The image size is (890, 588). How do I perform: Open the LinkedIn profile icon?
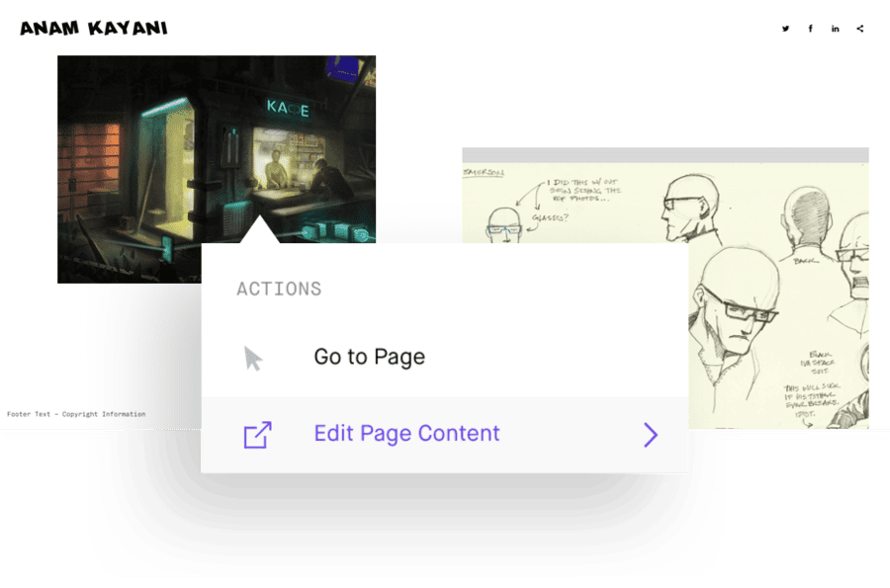[x=836, y=29]
